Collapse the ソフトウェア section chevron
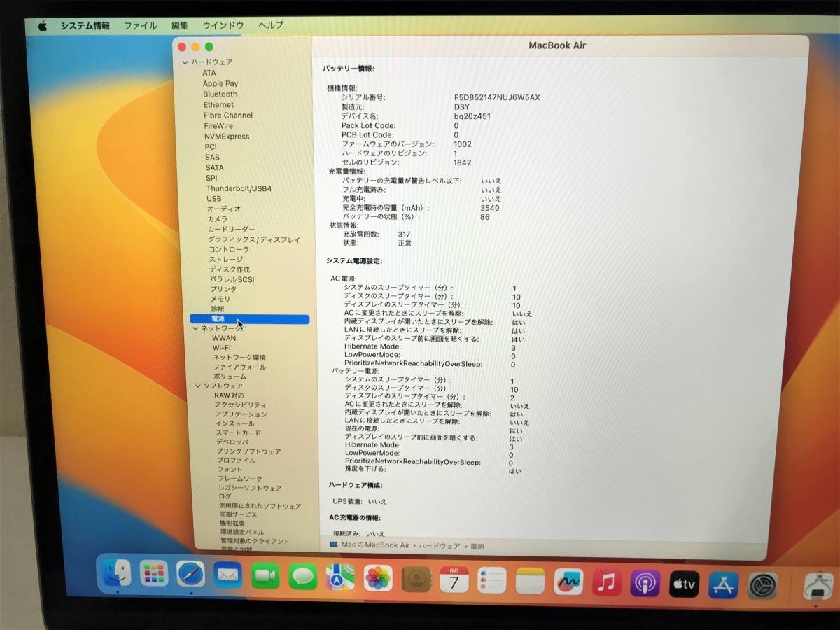The width and height of the screenshot is (840, 630). (x=198, y=386)
